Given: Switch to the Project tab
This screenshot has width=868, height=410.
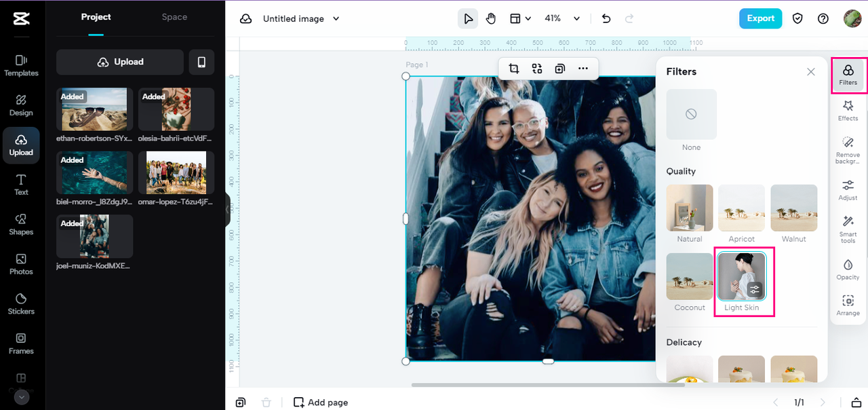Looking at the screenshot, I should coord(96,17).
